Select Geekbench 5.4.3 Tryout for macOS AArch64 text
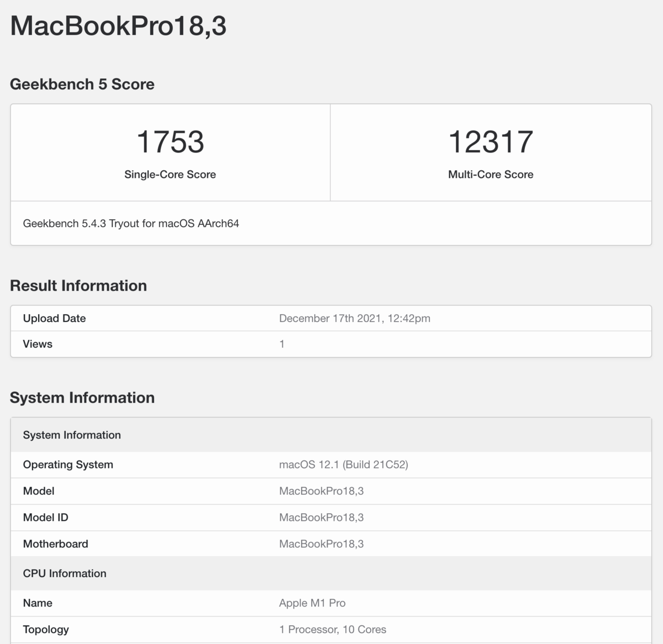Image resolution: width=663 pixels, height=644 pixels. click(x=131, y=224)
